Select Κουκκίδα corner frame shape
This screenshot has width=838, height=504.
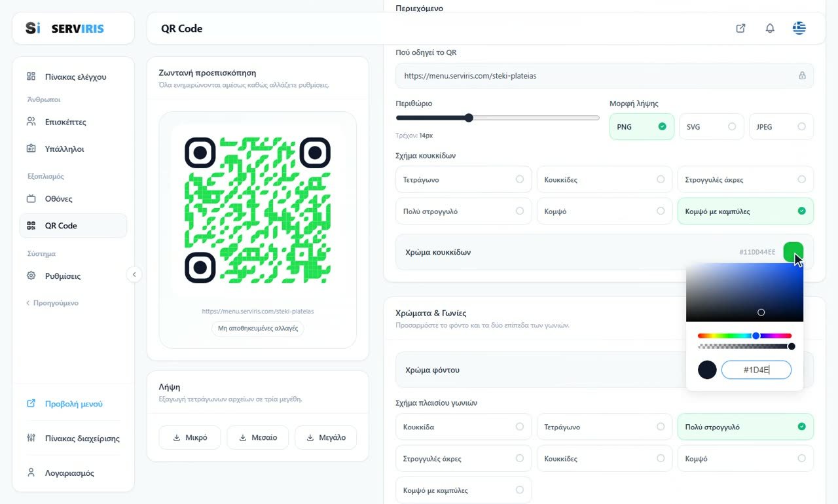click(x=464, y=427)
